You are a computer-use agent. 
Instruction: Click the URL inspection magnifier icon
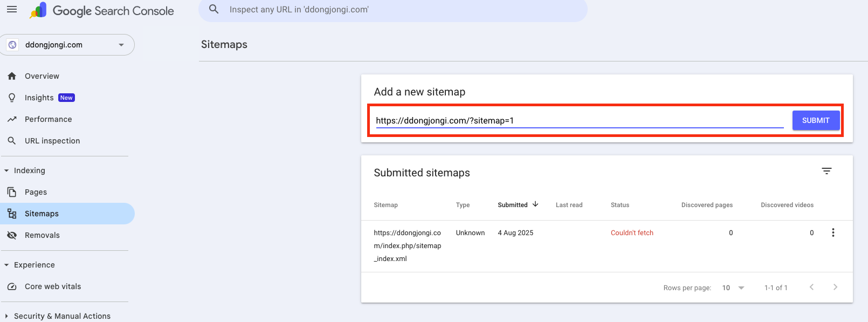pyautogui.click(x=12, y=141)
